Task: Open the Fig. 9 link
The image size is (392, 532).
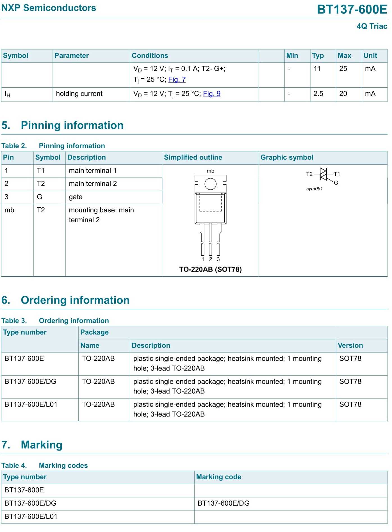Action: pos(212,94)
